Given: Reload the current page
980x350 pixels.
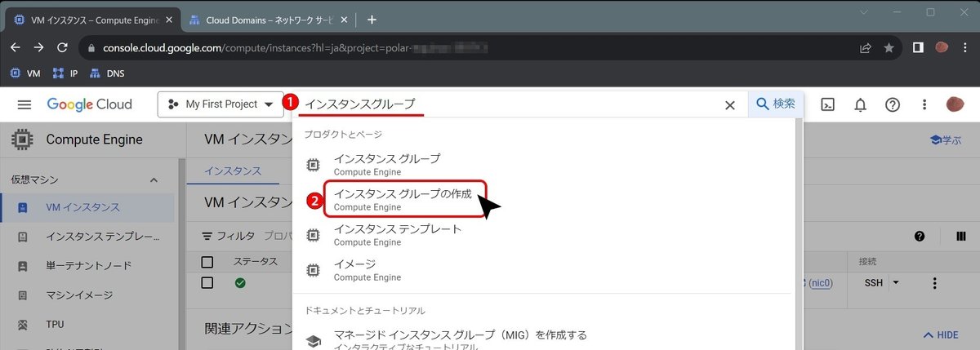Looking at the screenshot, I should point(62,48).
